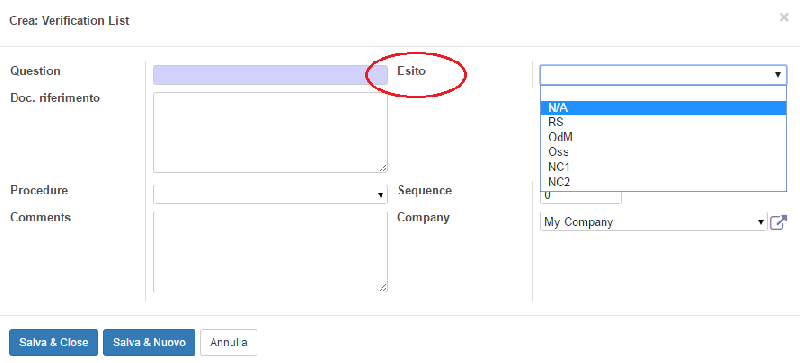
Task: Close the Verification List dialog
Action: [x=784, y=18]
